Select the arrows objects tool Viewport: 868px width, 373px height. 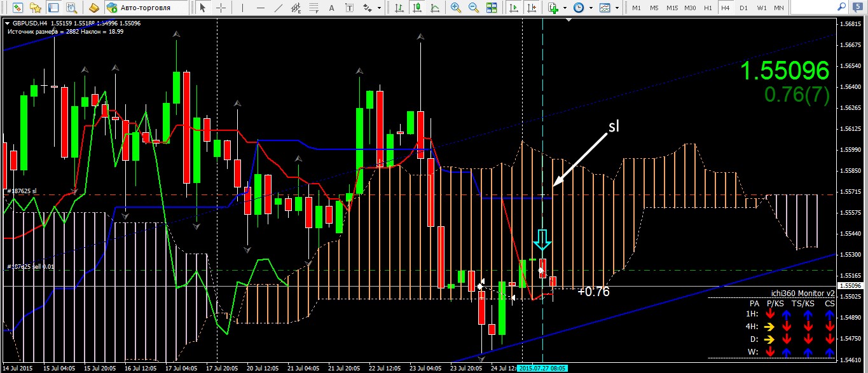tap(367, 8)
